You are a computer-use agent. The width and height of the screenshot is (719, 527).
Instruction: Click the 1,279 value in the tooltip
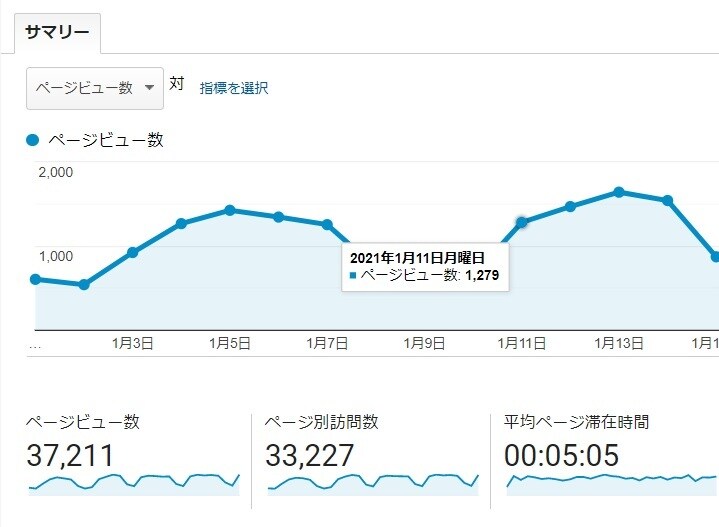tap(482, 275)
